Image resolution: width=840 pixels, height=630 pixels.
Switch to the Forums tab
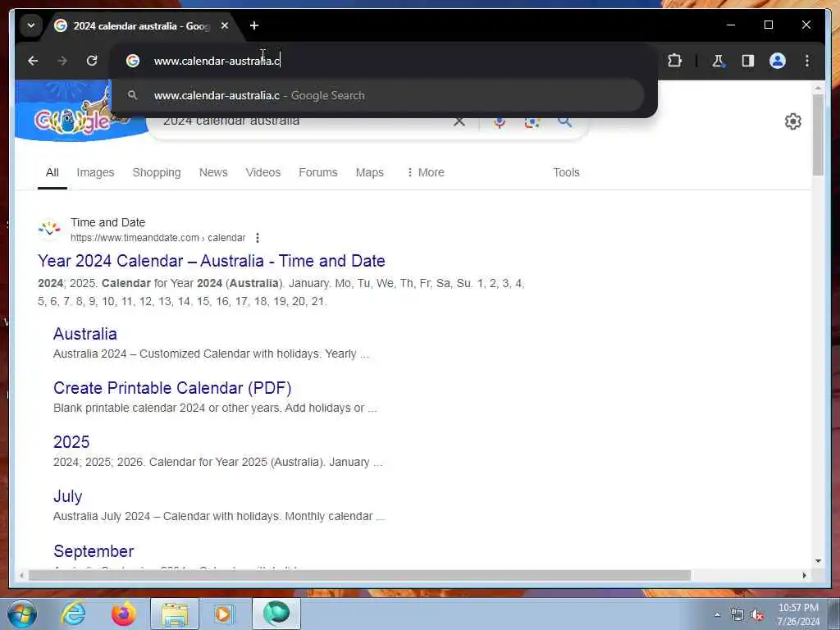(x=318, y=172)
